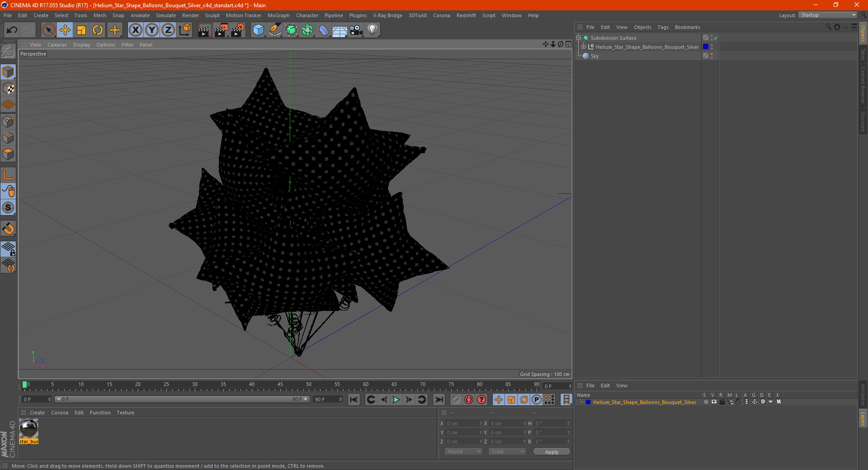Open the spline Pen tool
Screen dimensions: 868x470
(x=274, y=30)
